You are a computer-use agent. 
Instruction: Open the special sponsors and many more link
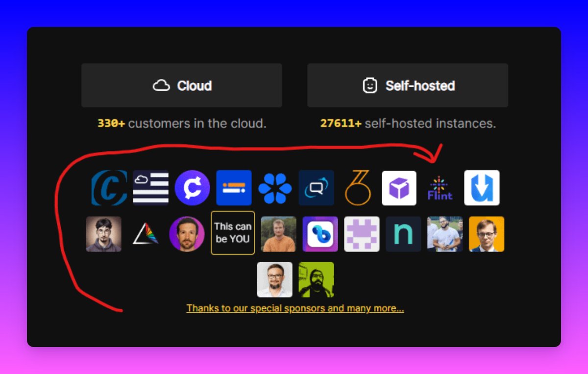(x=295, y=308)
